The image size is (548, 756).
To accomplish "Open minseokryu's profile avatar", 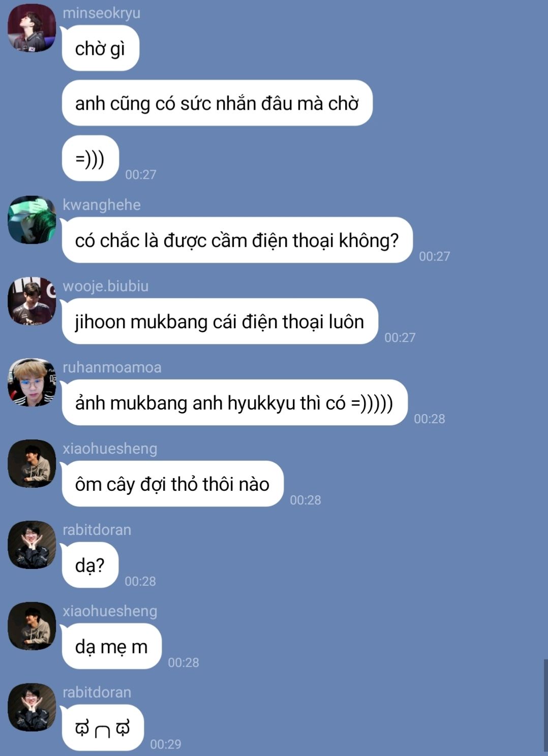I will tap(32, 27).
